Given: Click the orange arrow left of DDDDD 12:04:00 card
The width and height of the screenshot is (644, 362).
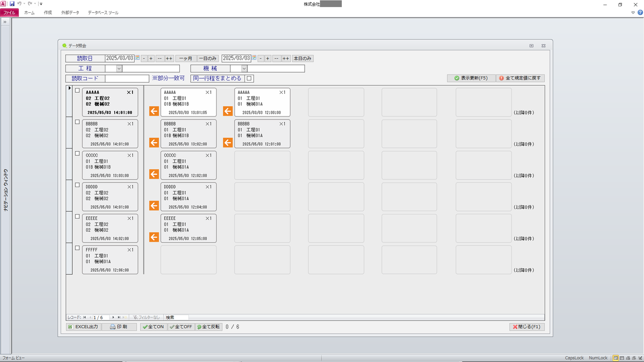Looking at the screenshot, I should pos(154,206).
